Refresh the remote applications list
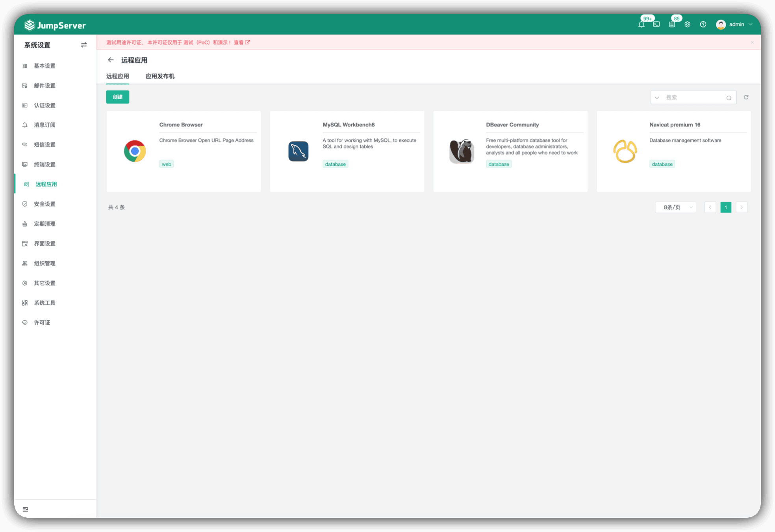 746,97
